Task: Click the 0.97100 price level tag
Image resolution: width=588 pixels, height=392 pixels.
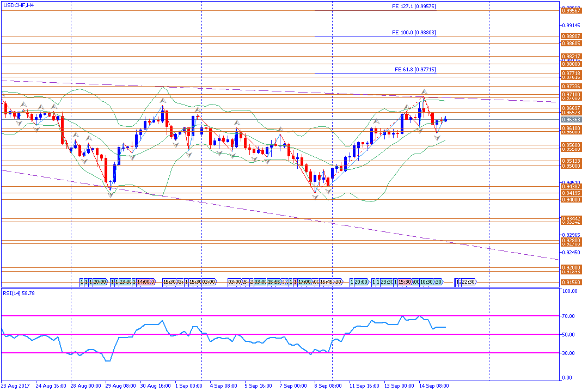Action: coord(571,95)
